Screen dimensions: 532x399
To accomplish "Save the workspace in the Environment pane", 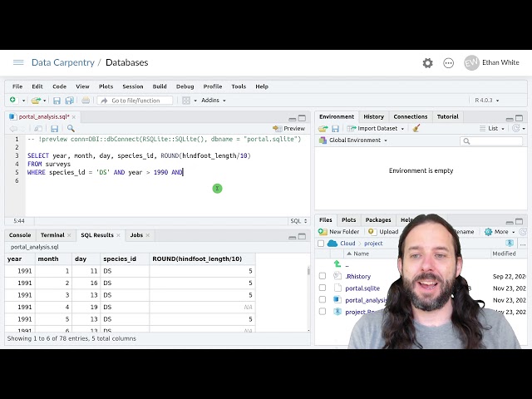I will 335,129.
